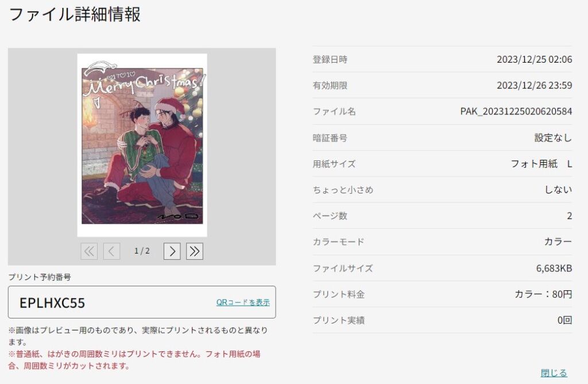Click the ファイルサイズ value 6,683KB

(554, 268)
